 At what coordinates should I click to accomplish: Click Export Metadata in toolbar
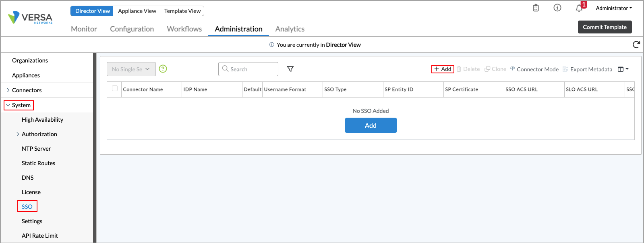[587, 69]
